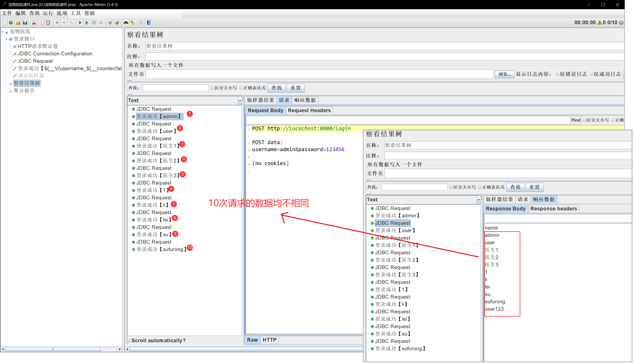634x364 pixels.
Task: Click Start no pauses icon
Action: (87, 23)
